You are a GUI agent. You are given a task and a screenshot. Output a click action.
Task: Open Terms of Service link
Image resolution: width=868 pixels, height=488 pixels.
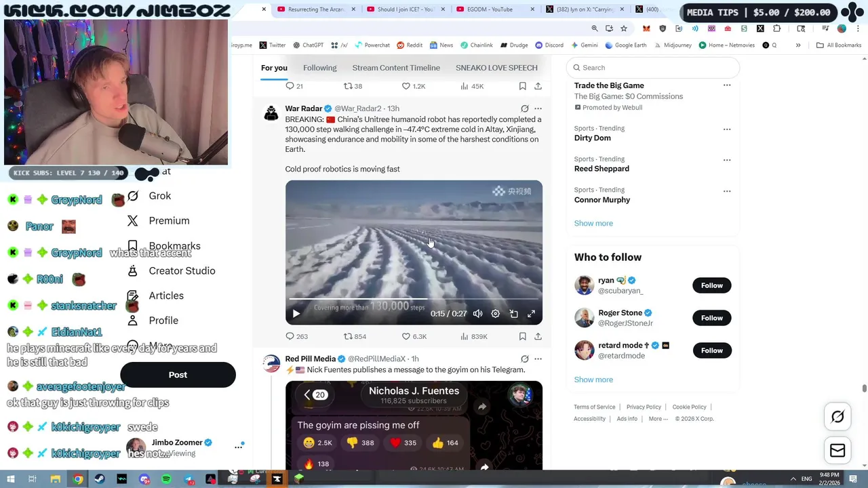[595, 407]
